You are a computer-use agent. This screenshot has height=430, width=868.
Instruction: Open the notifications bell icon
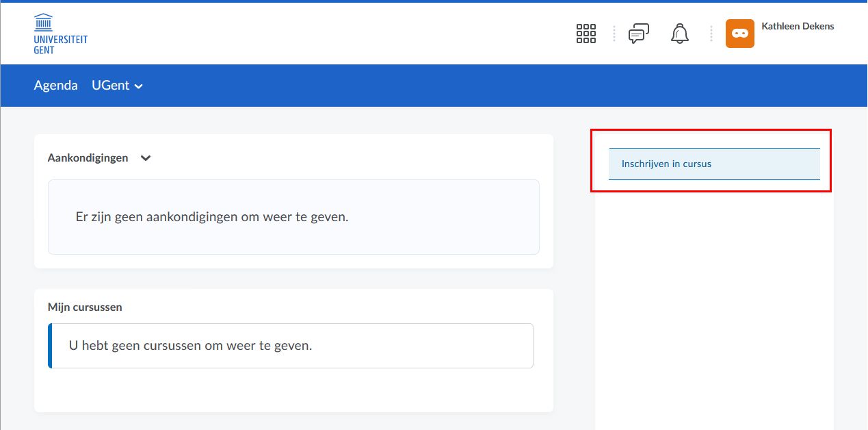click(679, 34)
